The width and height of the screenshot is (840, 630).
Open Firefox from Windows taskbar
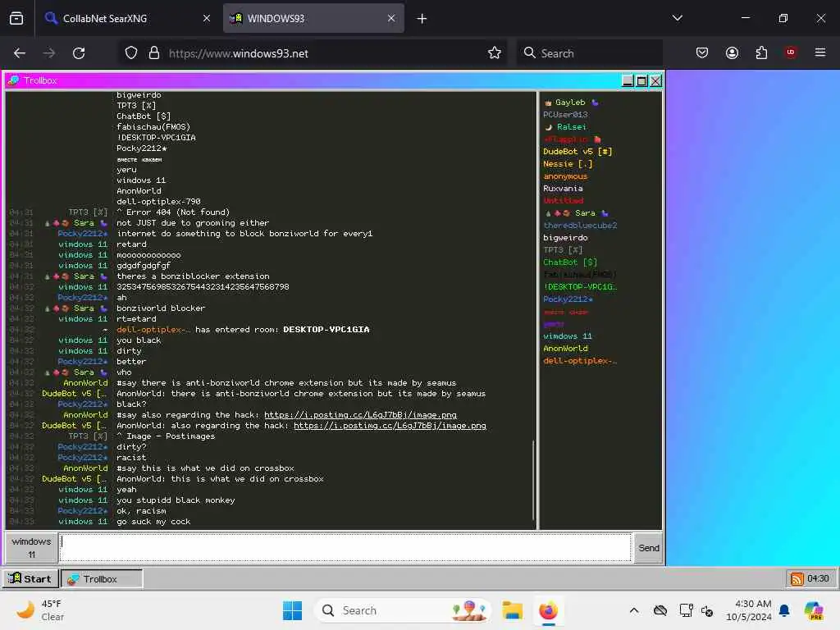[548, 610]
